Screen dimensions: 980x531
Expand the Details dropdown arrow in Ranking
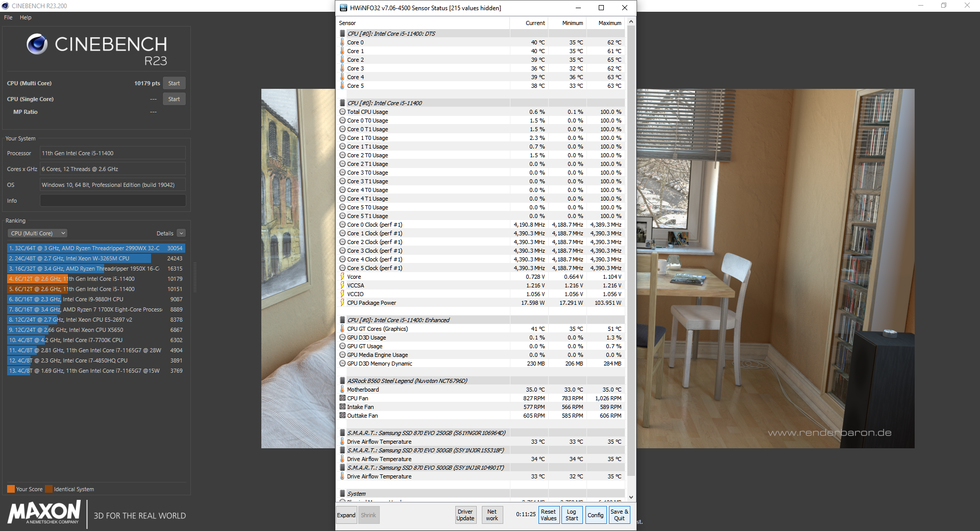(181, 233)
